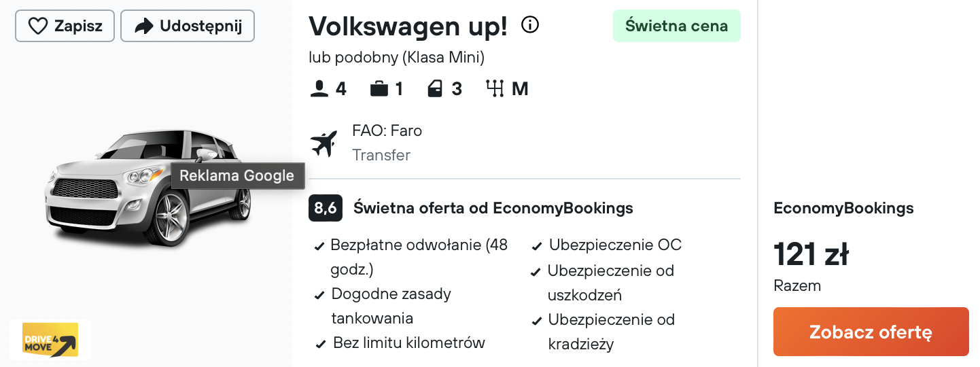Click the manual gearbox icon

click(494, 89)
